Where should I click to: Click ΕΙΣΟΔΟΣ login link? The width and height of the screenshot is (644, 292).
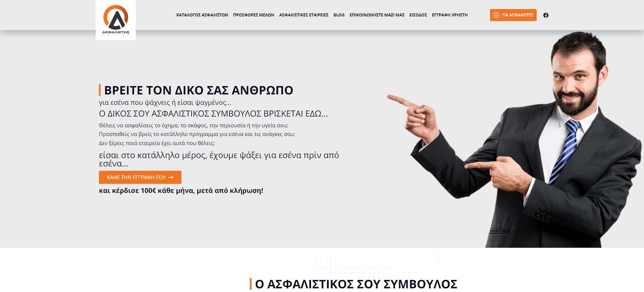pyautogui.click(x=418, y=15)
